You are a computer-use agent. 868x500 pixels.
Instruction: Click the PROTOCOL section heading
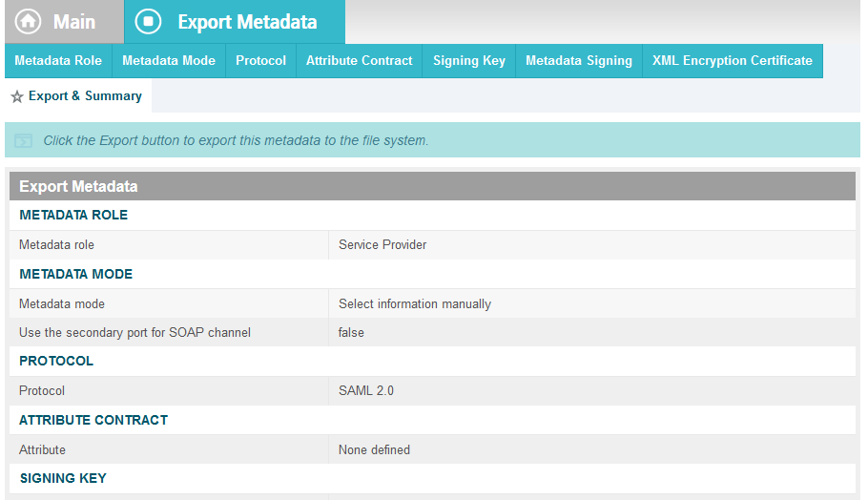56,361
